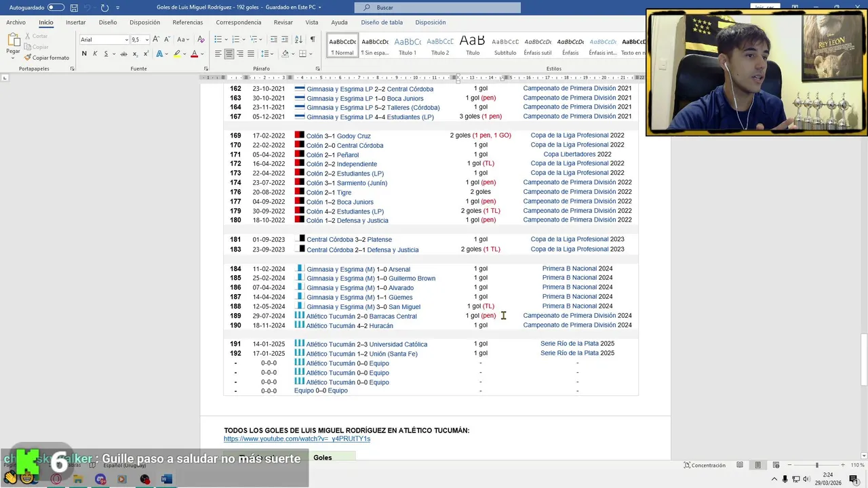
Task: Switch to the Insertar ribbon tab
Action: tap(76, 22)
